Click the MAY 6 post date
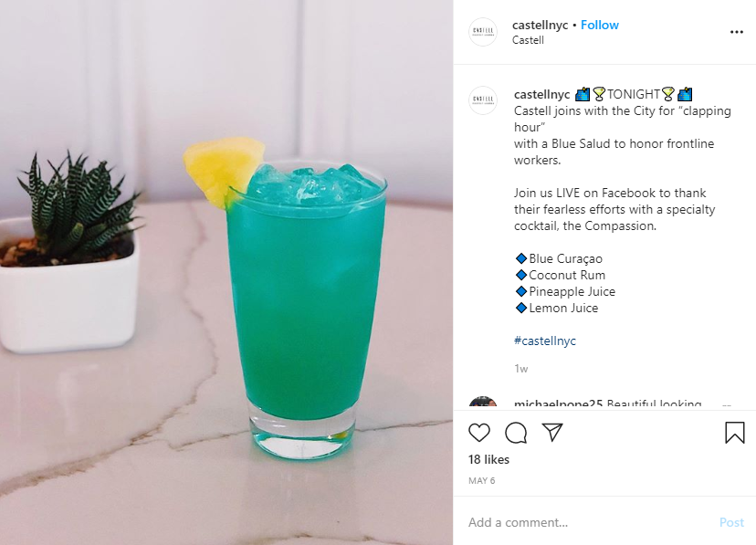 pos(482,480)
